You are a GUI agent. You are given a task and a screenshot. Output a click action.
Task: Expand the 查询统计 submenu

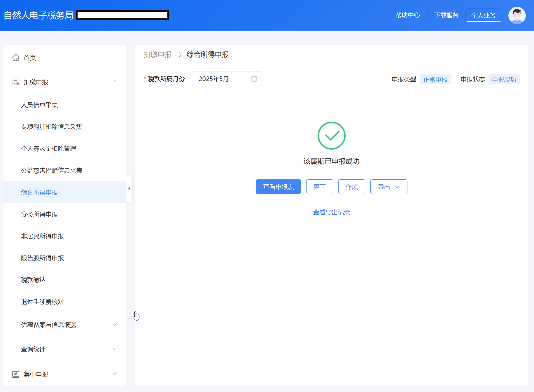[115, 349]
